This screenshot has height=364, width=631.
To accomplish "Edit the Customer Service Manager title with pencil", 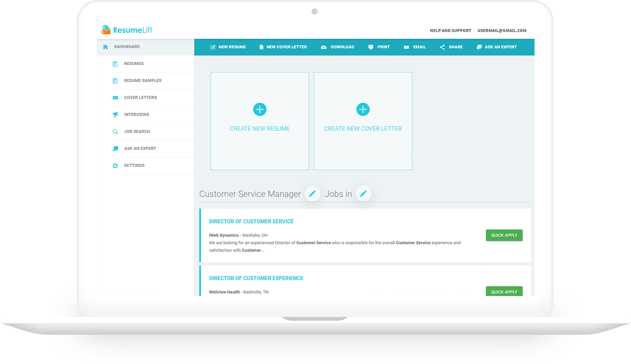I will coord(312,194).
